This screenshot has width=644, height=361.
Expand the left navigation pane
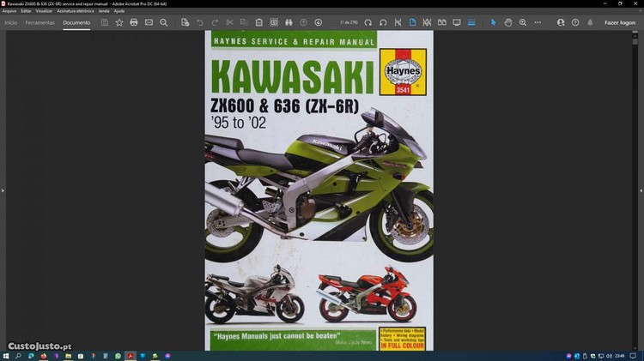tap(3, 190)
